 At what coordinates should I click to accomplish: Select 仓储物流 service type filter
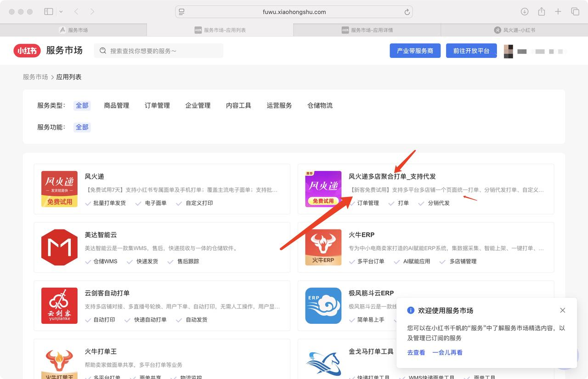tap(320, 105)
